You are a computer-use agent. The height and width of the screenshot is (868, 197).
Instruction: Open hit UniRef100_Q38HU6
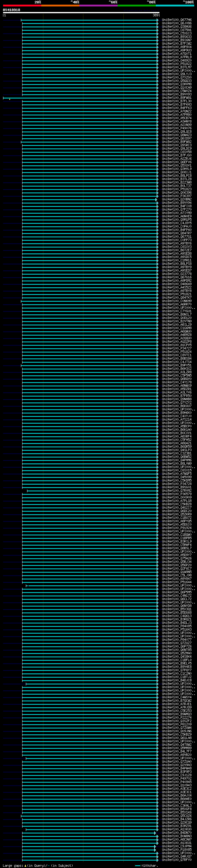click(x=177, y=26)
